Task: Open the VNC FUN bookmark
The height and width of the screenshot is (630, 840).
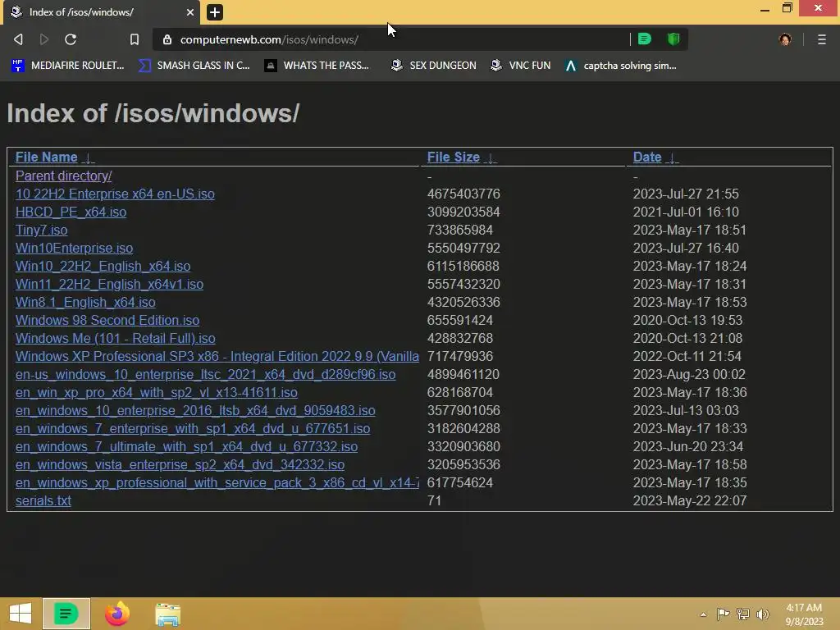Action: [521, 66]
